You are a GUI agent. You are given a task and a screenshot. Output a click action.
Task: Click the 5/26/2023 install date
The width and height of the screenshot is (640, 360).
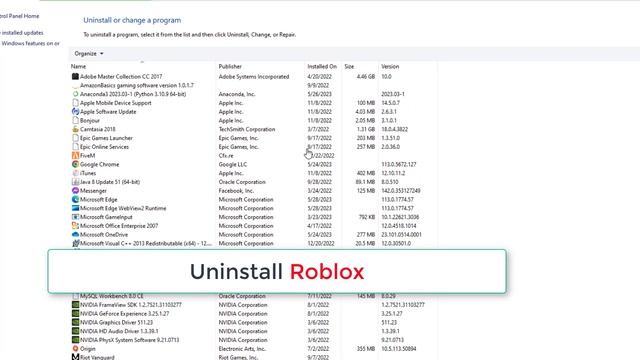[x=320, y=94]
